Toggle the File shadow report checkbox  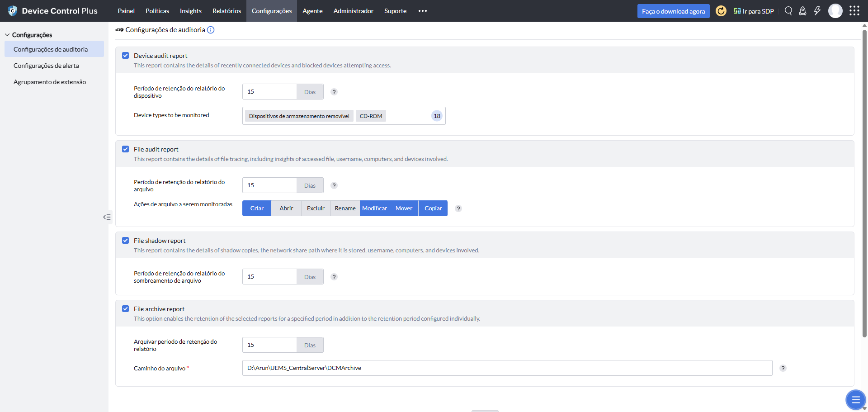(126, 241)
